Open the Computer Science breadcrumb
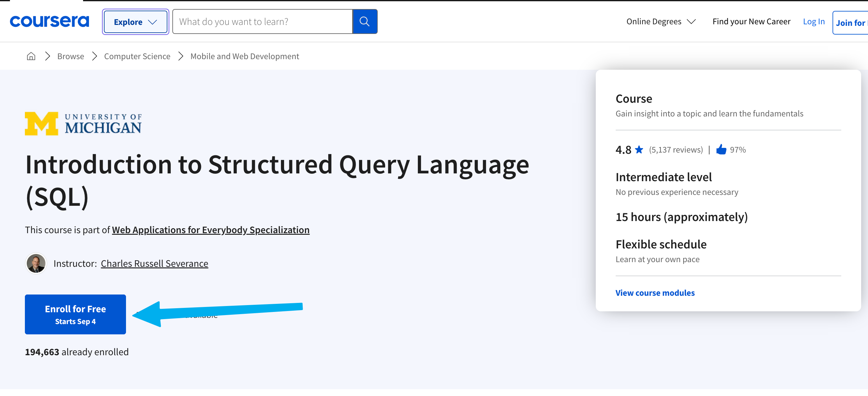The image size is (868, 396). 137,56
